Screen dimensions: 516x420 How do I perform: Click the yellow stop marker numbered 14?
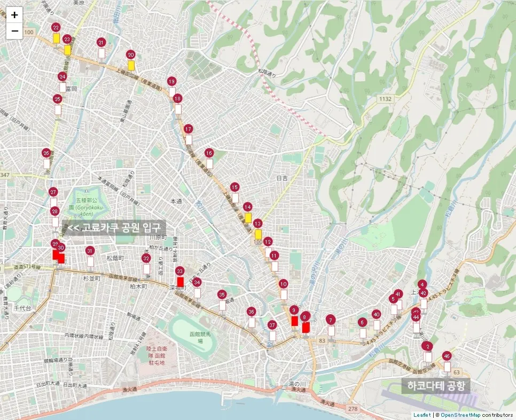coord(248,217)
